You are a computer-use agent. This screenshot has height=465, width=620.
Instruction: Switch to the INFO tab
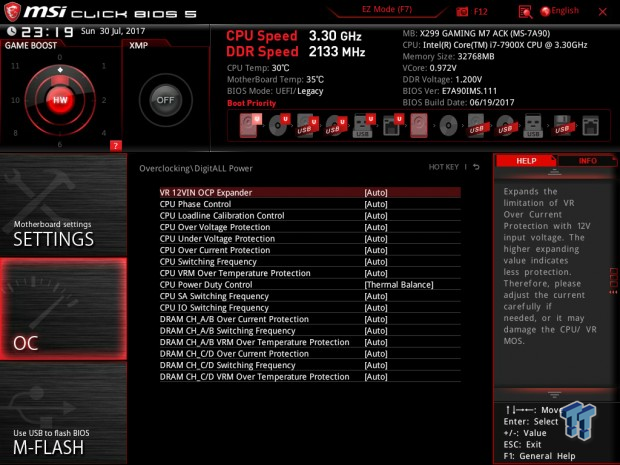588,161
